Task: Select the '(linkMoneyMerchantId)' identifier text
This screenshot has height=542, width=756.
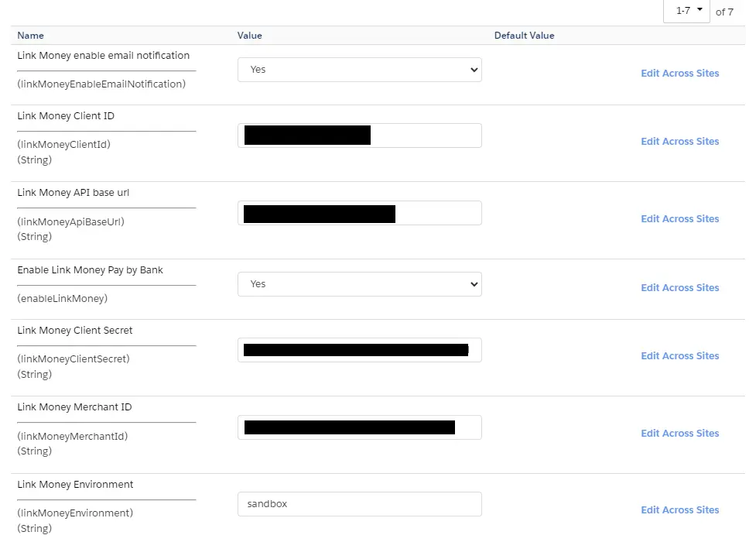Action: 72,436
